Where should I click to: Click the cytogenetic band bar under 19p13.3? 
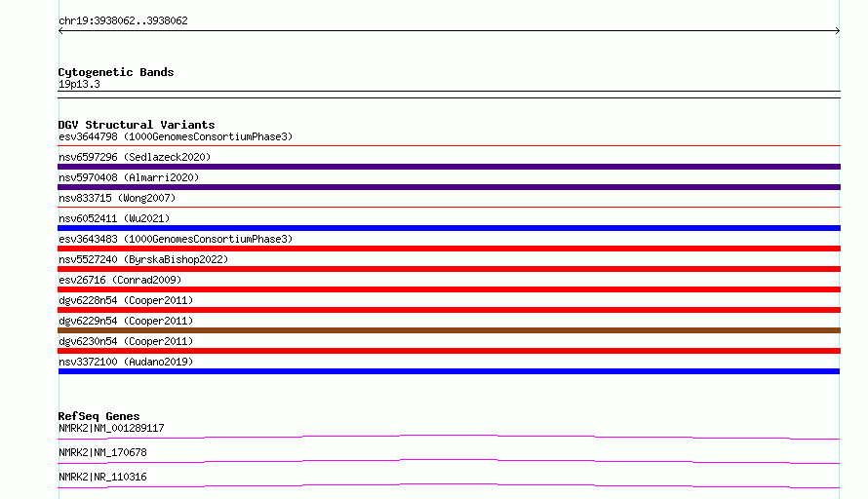tap(449, 95)
